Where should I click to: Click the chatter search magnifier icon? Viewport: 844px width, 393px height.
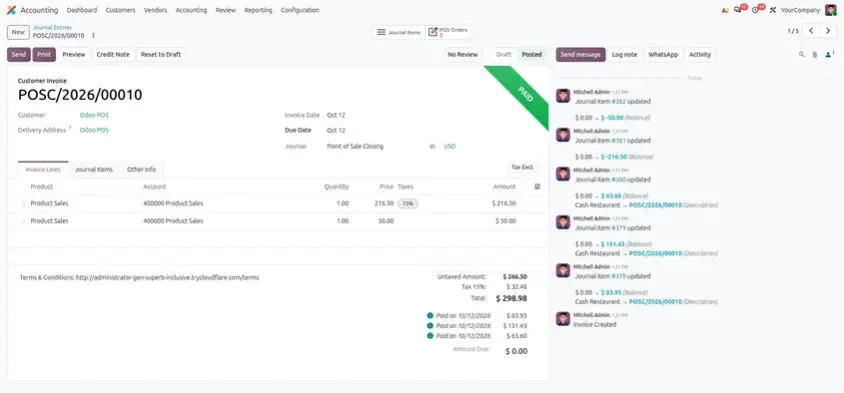tap(801, 54)
